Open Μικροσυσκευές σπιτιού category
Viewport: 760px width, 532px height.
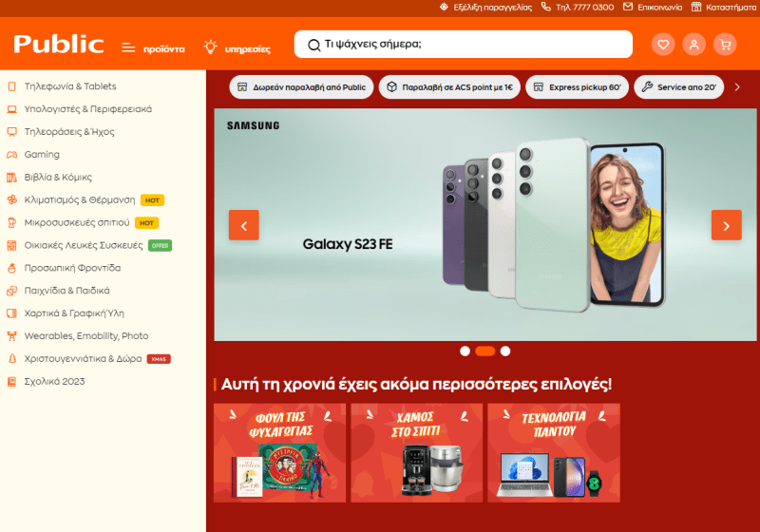(77, 223)
